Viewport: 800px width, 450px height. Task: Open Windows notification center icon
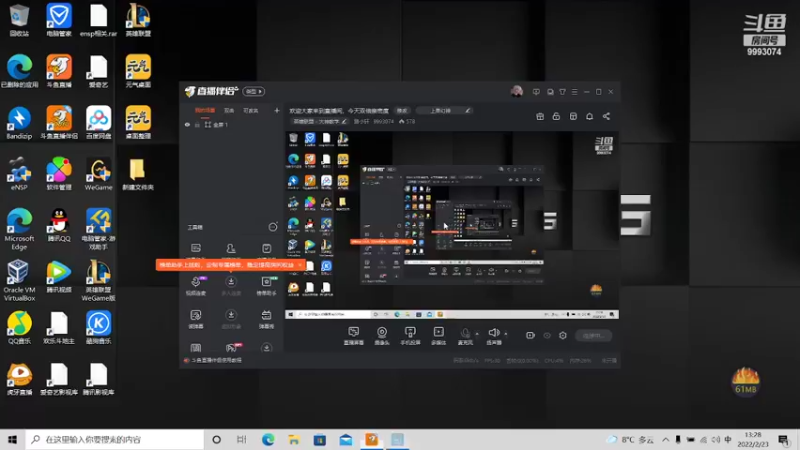click(x=784, y=439)
